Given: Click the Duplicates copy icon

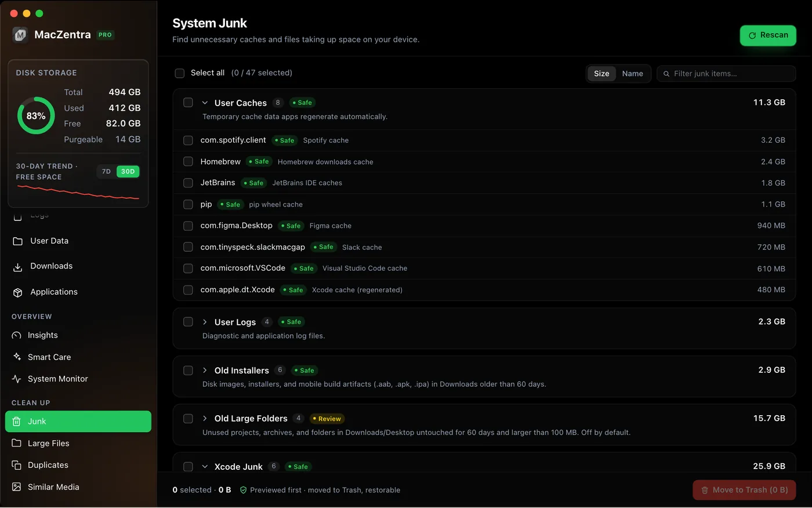Looking at the screenshot, I should point(17,465).
